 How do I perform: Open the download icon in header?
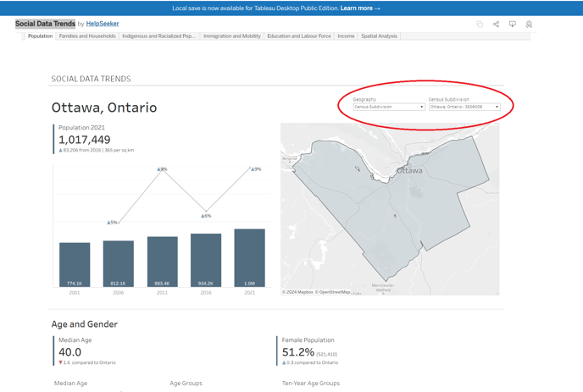[x=513, y=25]
